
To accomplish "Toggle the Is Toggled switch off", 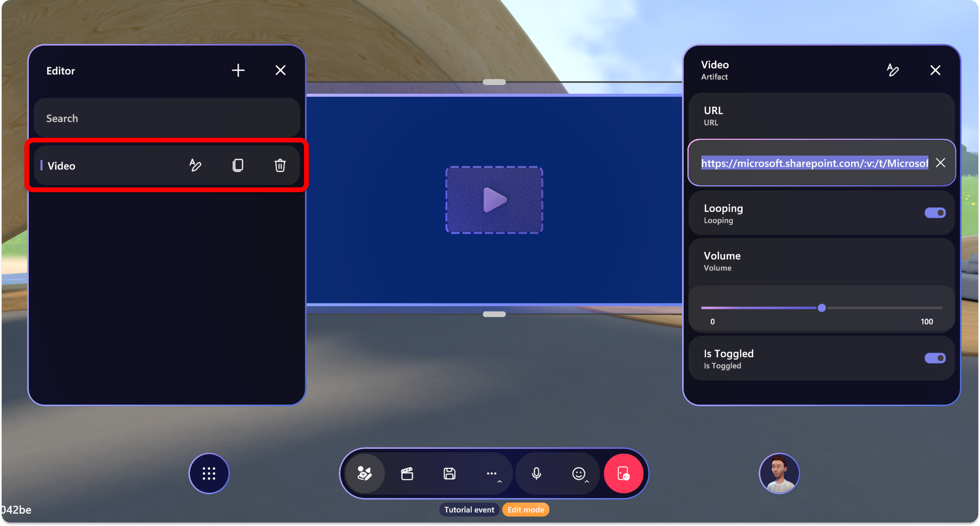I will (x=935, y=358).
